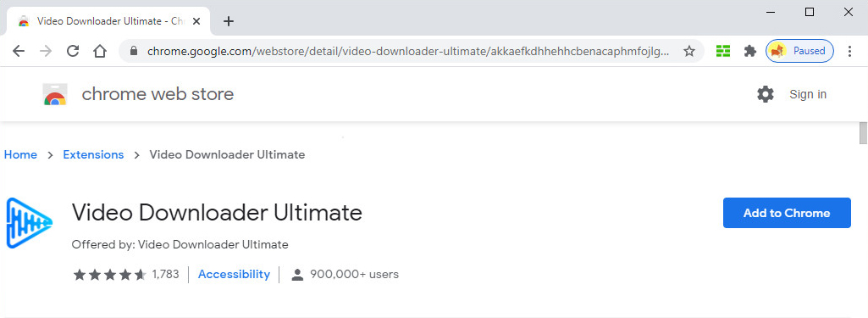This screenshot has width=868, height=318.
Task: Go to Home breadcrumb
Action: 20,154
